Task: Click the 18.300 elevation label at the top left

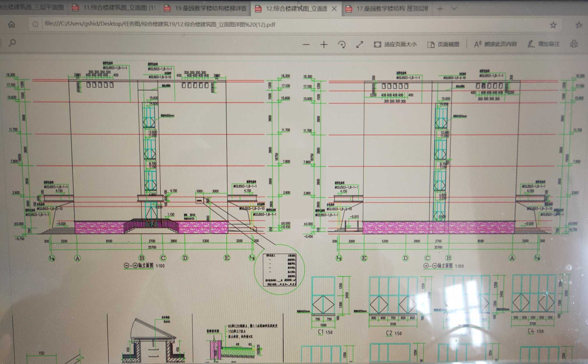Action: click(10, 75)
